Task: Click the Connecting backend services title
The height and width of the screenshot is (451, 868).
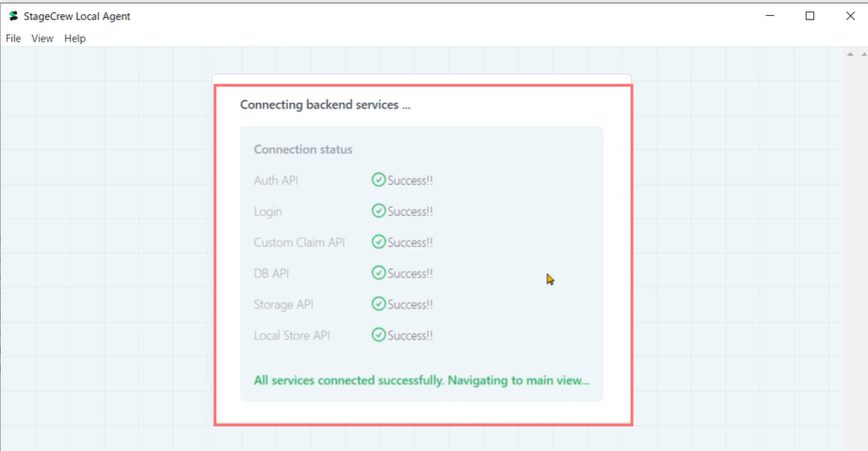Action: [325, 105]
